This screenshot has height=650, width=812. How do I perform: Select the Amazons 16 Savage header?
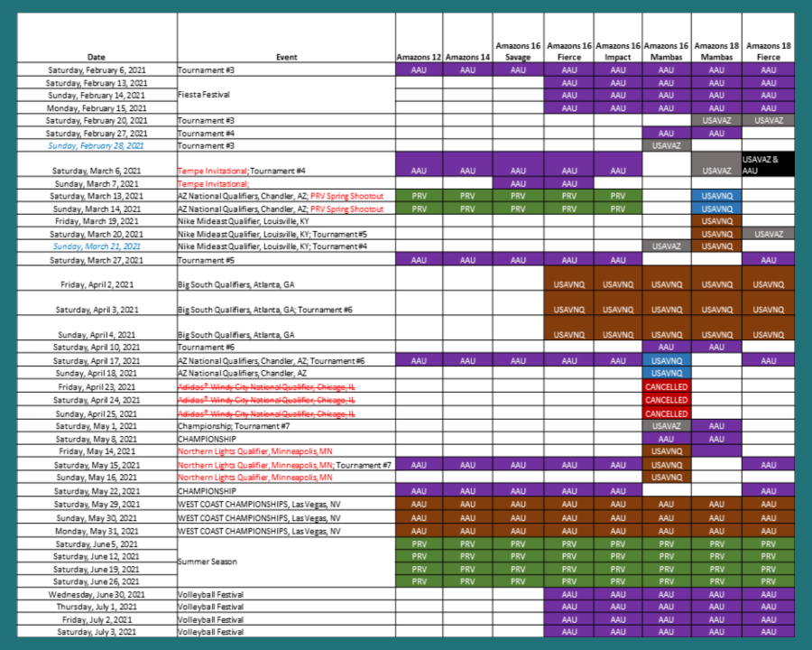[518, 51]
